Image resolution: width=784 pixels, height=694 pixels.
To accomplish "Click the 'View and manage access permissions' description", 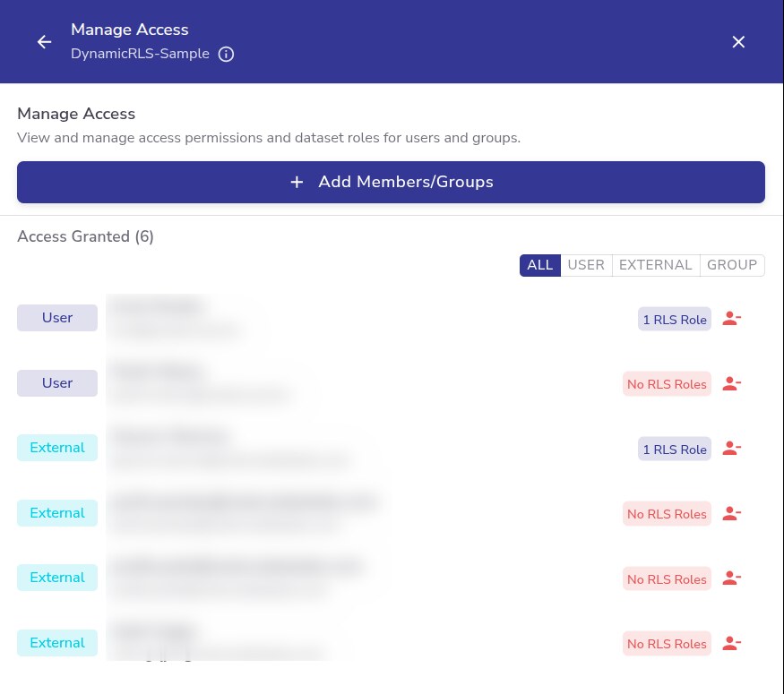I will (x=269, y=138).
